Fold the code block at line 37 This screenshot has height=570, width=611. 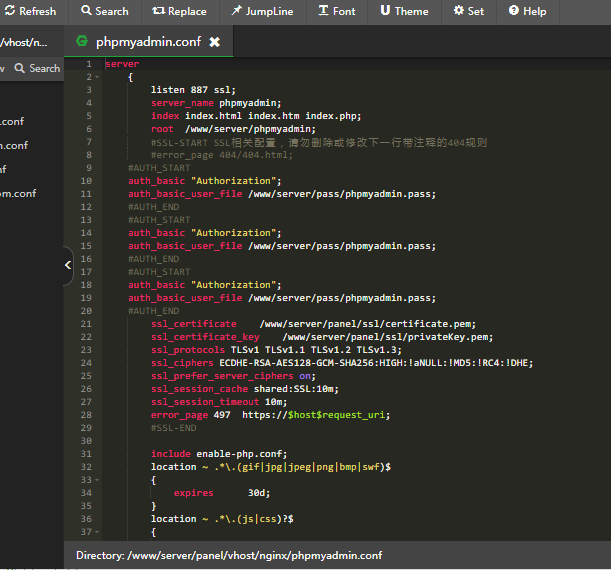pyautogui.click(x=97, y=532)
